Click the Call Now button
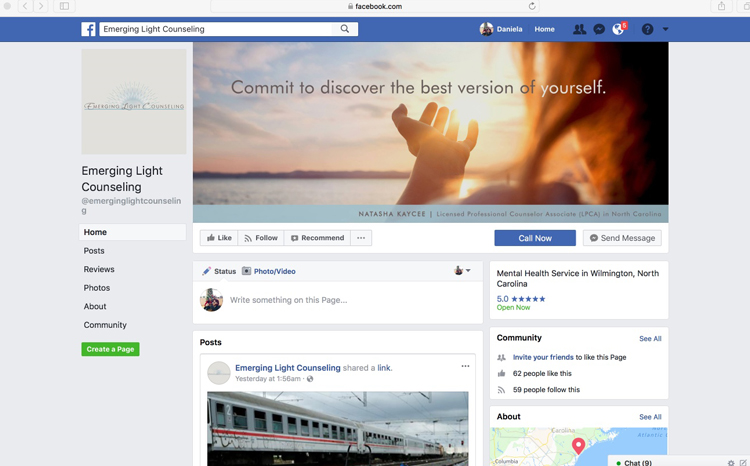The image size is (750, 466). [535, 238]
